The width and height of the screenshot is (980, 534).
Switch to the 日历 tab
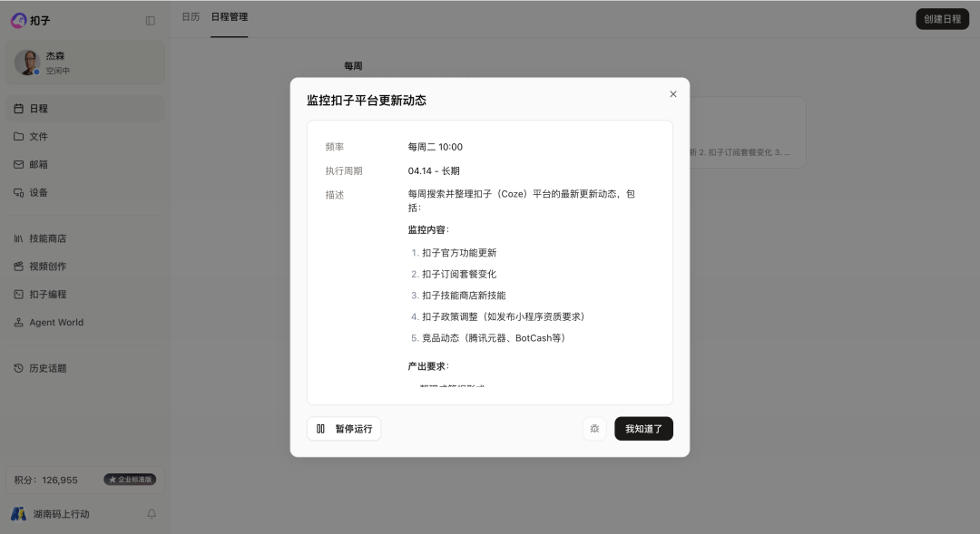coord(191,17)
